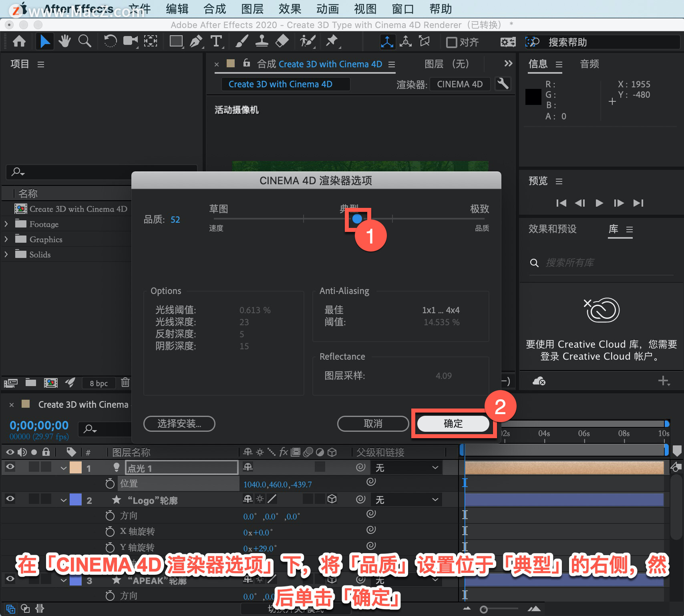This screenshot has width=684, height=616.
Task: Collapse the "Logo"轮廓 layer properties
Action: (x=63, y=500)
